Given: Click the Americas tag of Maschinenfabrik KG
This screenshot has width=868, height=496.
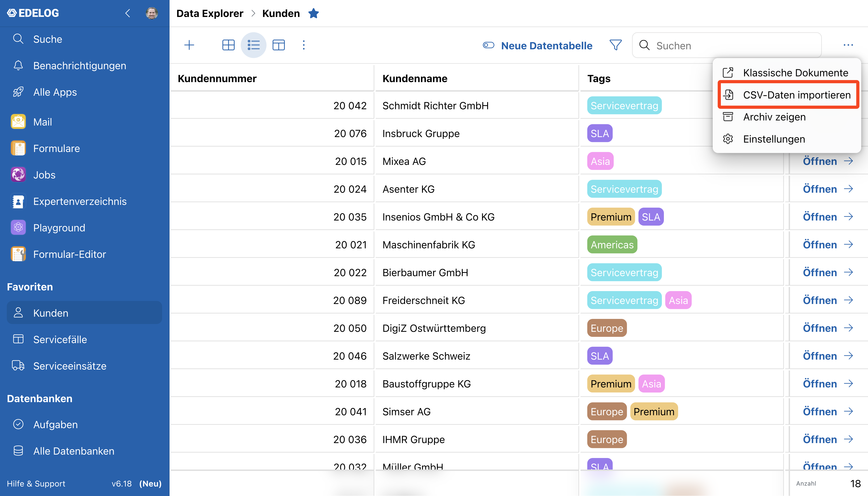Looking at the screenshot, I should (x=612, y=244).
